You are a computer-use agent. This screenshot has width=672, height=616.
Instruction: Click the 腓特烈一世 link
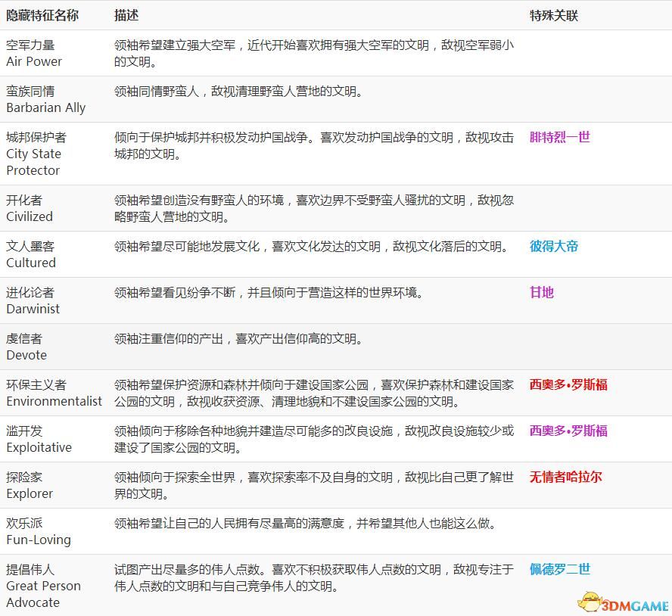point(560,137)
